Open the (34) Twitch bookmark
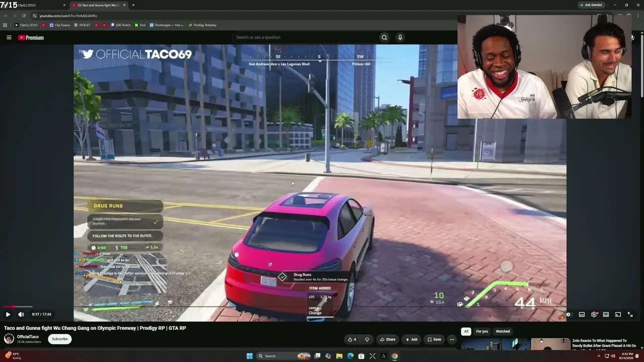 pos(120,25)
